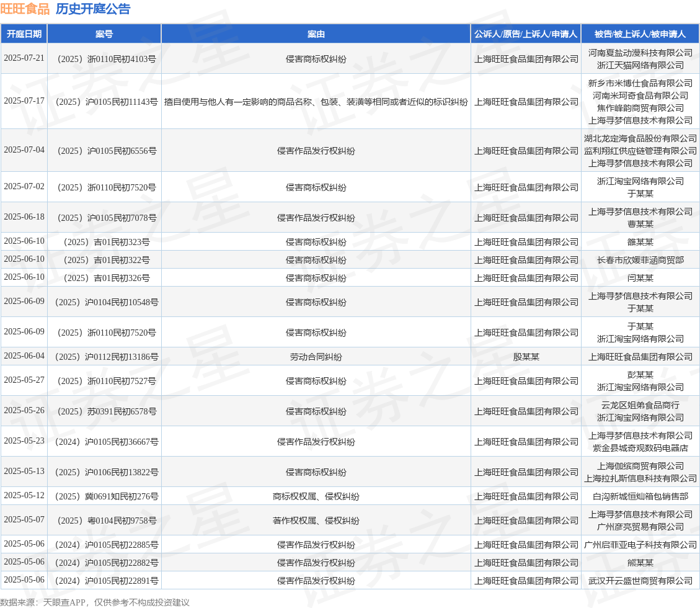Screen dimensions: 700x608
Task: Click case number 沪0105民初7078号
Action: [x=107, y=218]
